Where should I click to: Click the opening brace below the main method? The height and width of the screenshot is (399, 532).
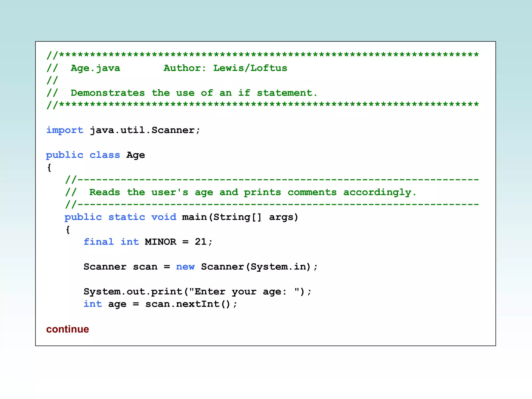coord(68,230)
